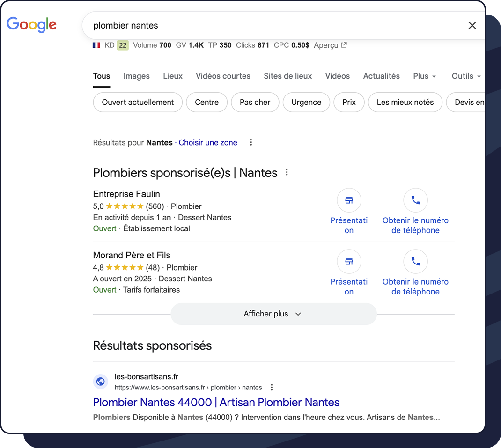The height and width of the screenshot is (448, 501).
Task: Switch to the Vidéos tab
Action: pyautogui.click(x=338, y=76)
